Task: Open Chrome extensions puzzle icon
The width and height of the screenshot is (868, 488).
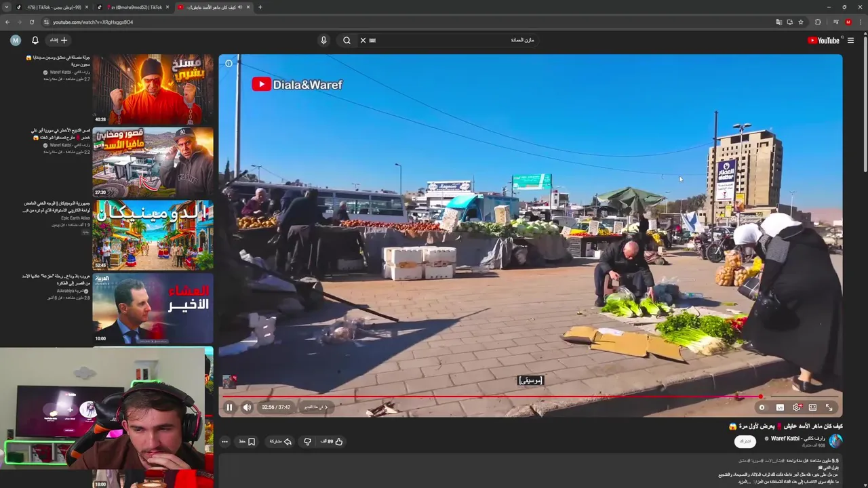Action: pos(818,22)
